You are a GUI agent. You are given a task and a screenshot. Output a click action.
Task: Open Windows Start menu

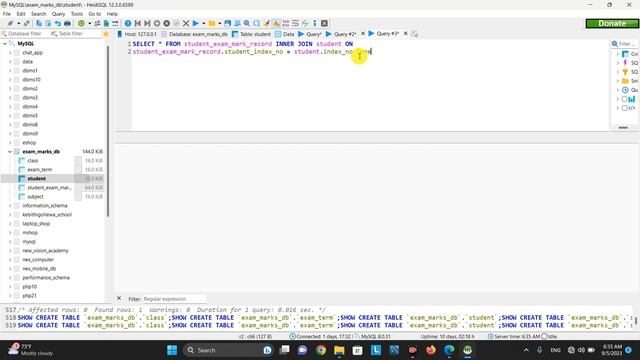pyautogui.click(x=172, y=350)
